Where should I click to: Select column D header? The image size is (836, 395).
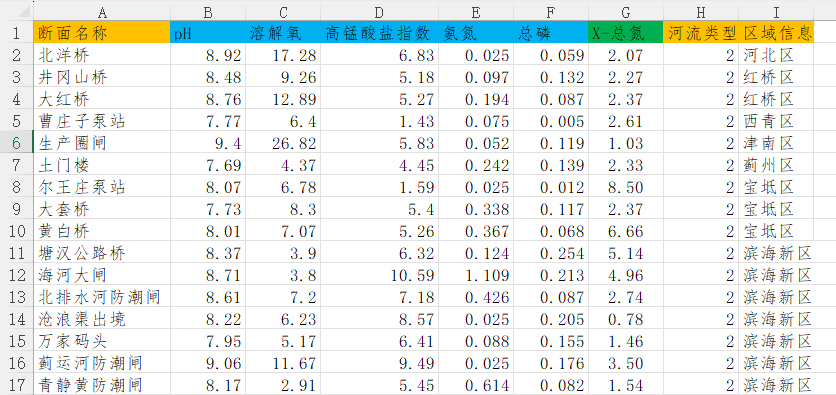point(380,11)
